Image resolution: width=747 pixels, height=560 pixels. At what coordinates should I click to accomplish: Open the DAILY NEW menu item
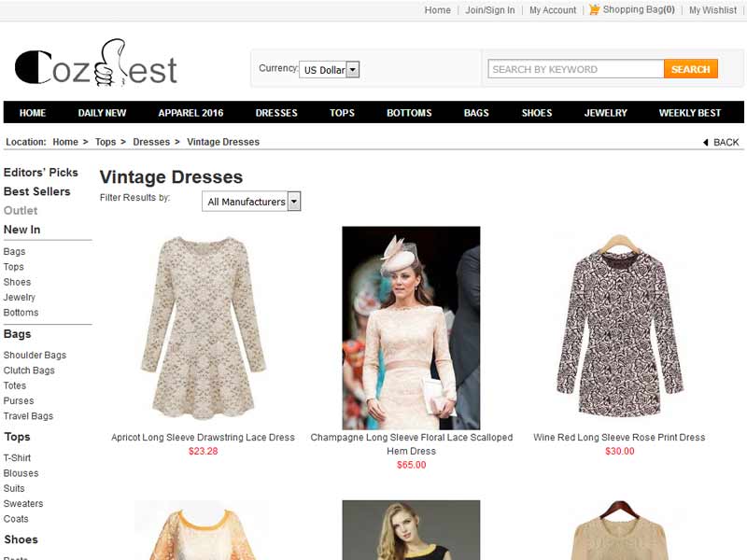(x=102, y=113)
